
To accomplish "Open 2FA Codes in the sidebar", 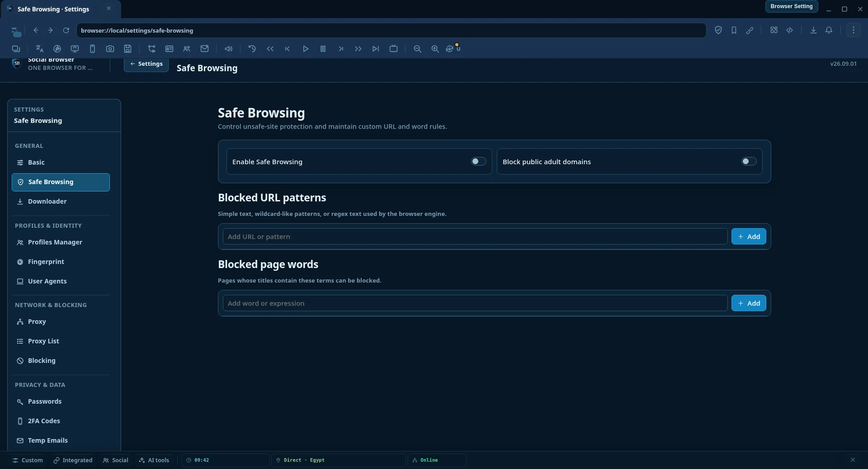I will 61,421.
